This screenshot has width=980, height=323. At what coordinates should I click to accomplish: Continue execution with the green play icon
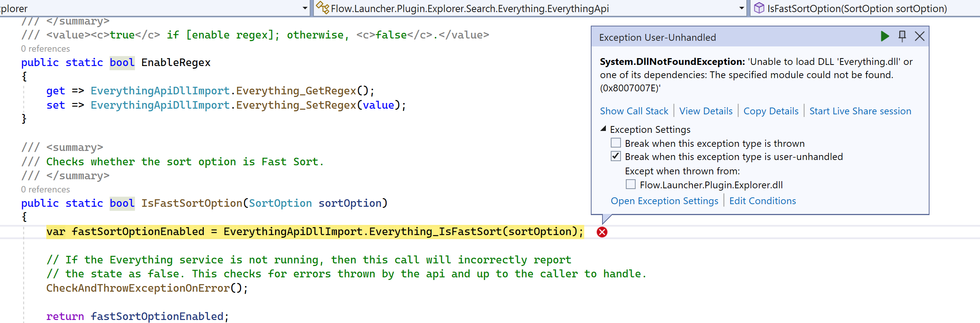(x=885, y=37)
